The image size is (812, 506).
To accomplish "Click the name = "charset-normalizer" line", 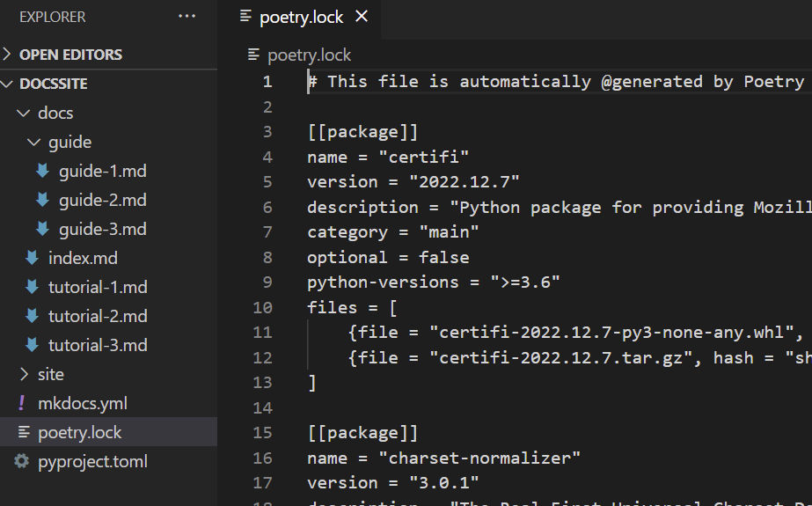I will (443, 458).
